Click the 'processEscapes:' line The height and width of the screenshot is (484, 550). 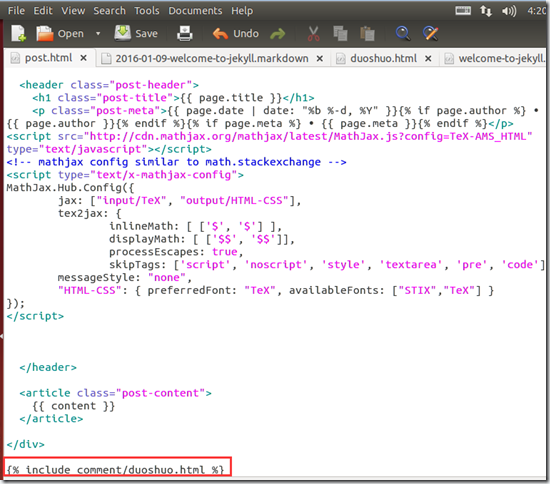[176, 252]
